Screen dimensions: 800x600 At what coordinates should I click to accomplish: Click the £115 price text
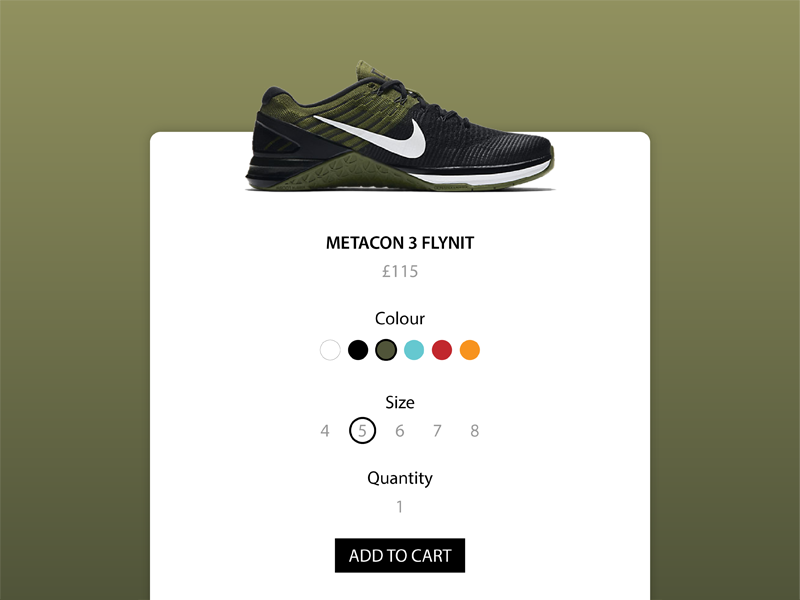tap(400, 271)
